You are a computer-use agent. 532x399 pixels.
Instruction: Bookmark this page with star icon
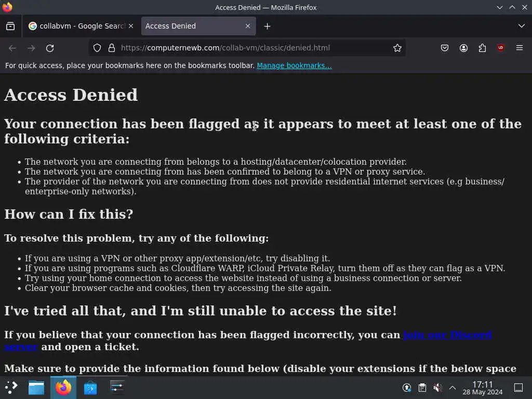[397, 48]
